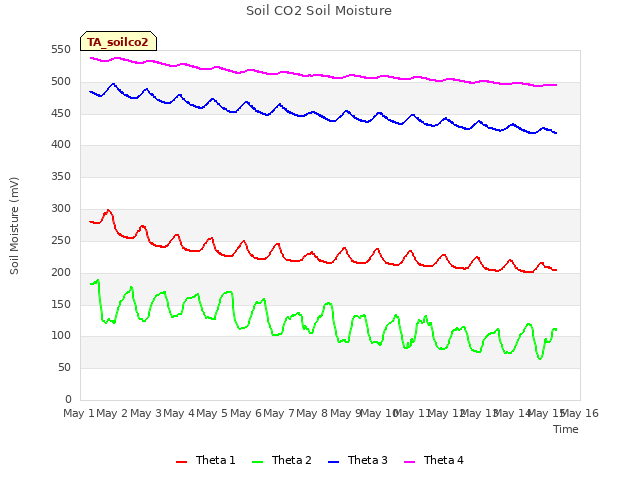
Task: Click the green Theta 2 lowest dip near May 15
Action: click(540, 358)
